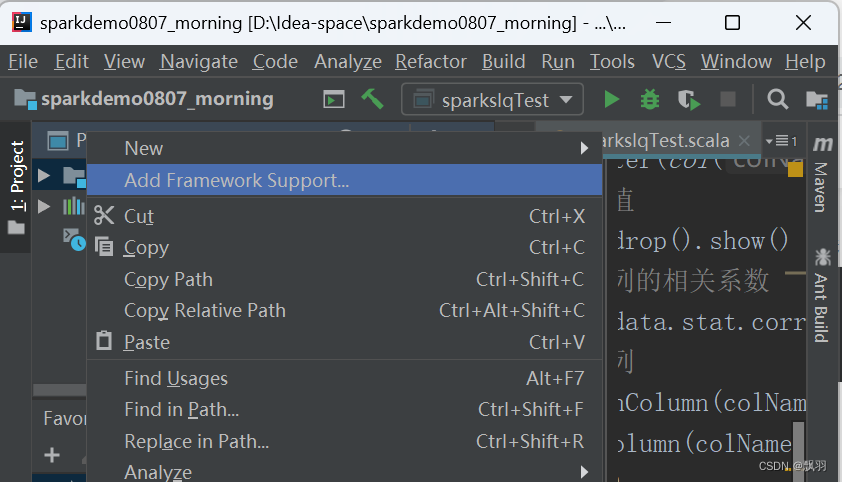
Task: Open the Tools menu
Action: point(612,61)
